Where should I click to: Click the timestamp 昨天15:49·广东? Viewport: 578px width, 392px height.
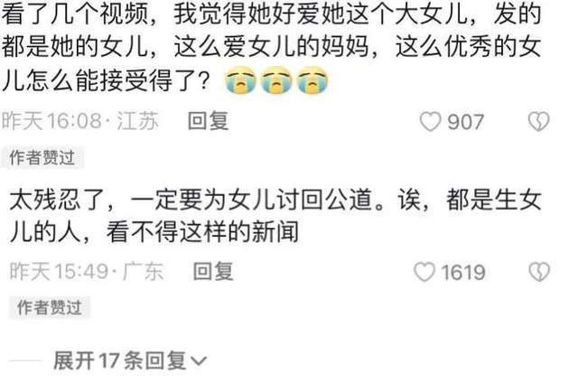87,271
